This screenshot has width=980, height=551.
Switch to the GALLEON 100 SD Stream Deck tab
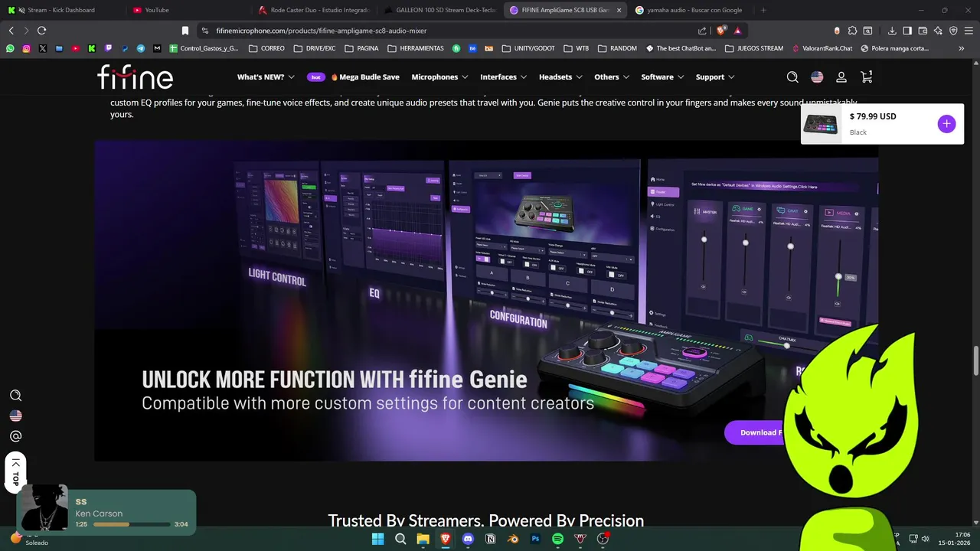440,10
